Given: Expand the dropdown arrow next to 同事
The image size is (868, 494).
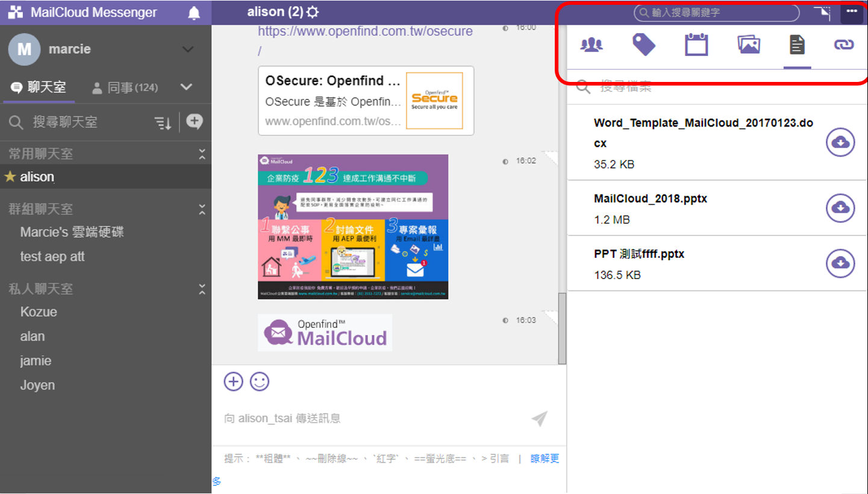Looking at the screenshot, I should coord(186,87).
